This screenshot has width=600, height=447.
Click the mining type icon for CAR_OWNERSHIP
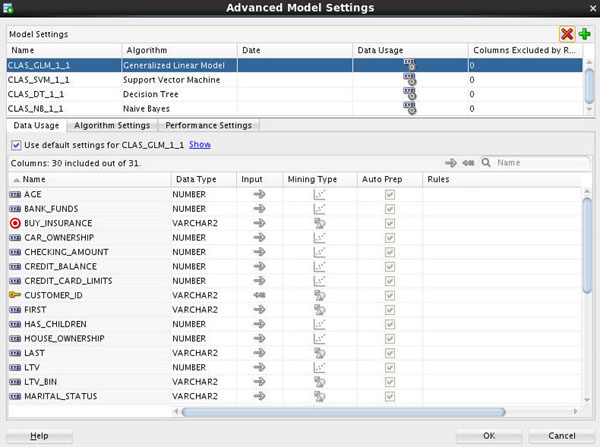(x=319, y=238)
